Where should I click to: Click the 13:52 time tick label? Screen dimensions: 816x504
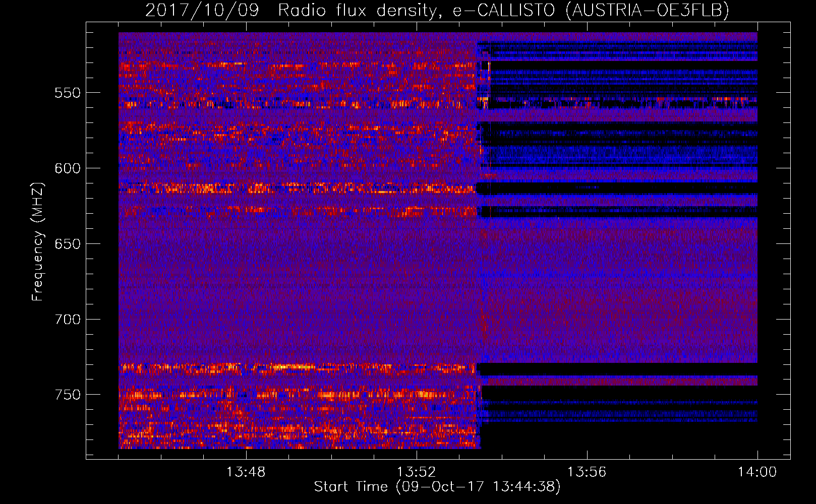[416, 472]
